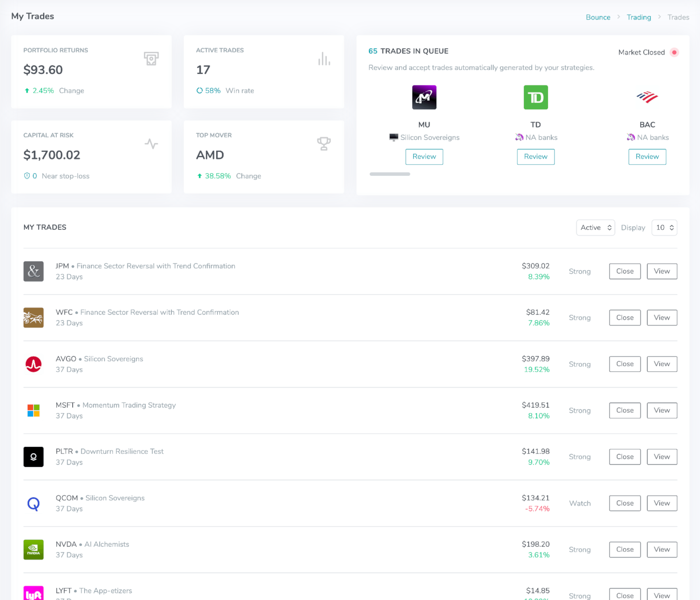
Task: Click the trophy icon on Top Mover card
Action: pyautogui.click(x=324, y=143)
